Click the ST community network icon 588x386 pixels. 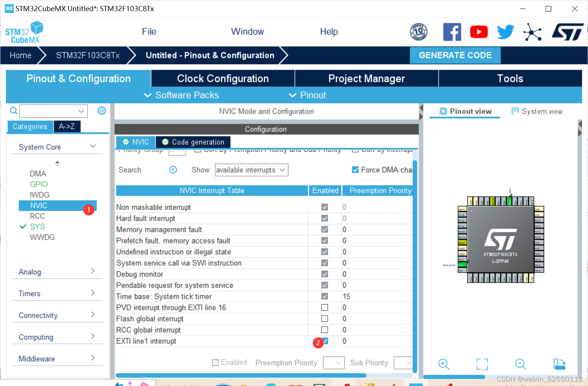pyautogui.click(x=532, y=32)
